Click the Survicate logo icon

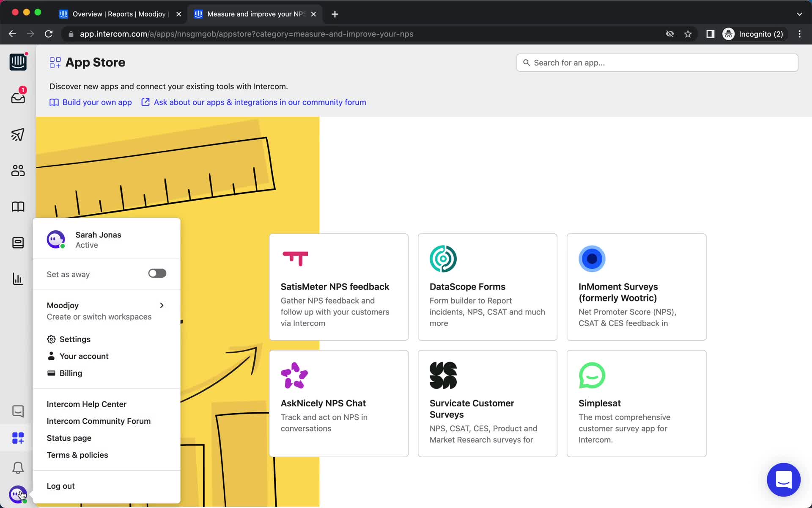tap(443, 375)
